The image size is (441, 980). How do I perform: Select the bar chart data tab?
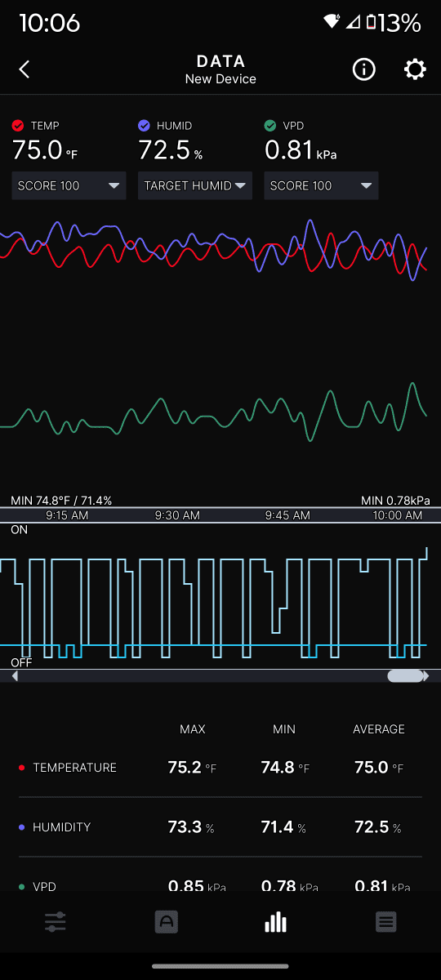point(276,922)
